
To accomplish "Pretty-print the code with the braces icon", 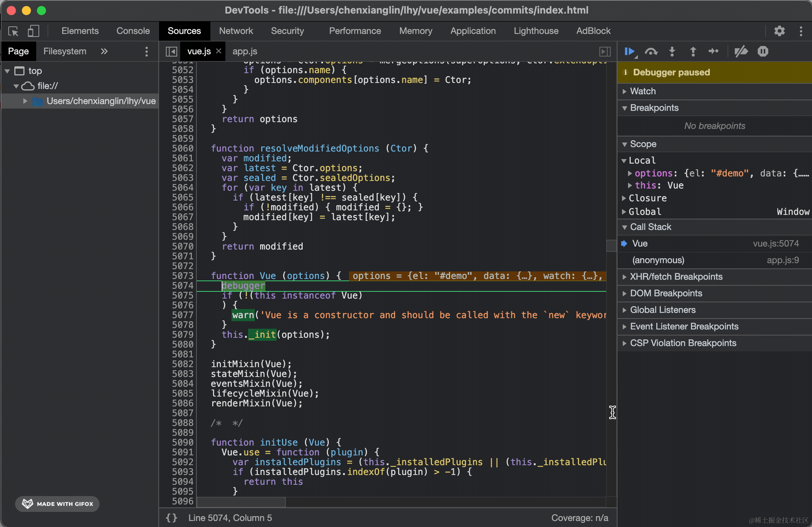I will pyautogui.click(x=172, y=518).
